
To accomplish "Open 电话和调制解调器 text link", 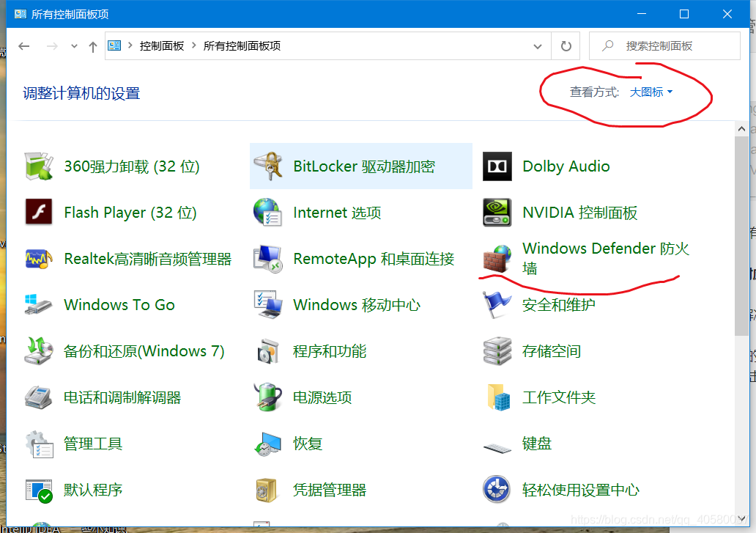I will (x=122, y=397).
